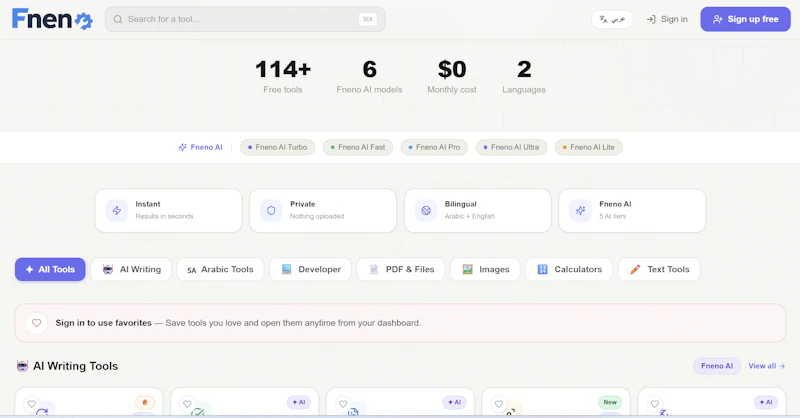
Task: Click the fire badge on first tool card
Action: click(145, 402)
